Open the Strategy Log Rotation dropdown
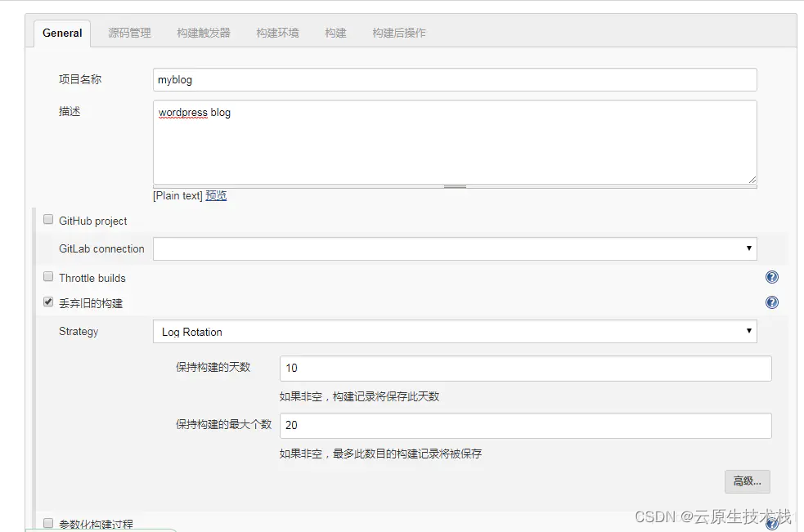The height and width of the screenshot is (532, 804). 455,332
